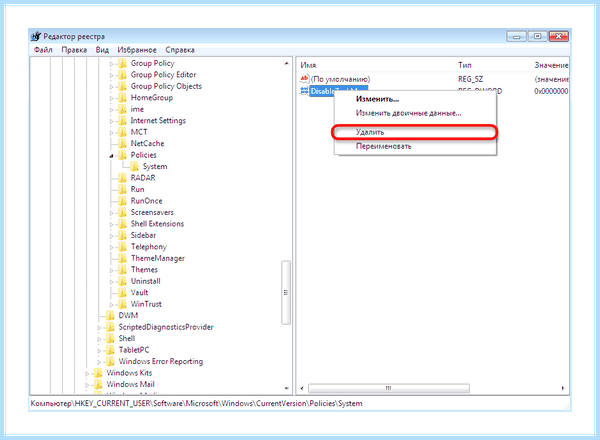Click the Internet Settings folder icon
600x440 pixels.
122,121
